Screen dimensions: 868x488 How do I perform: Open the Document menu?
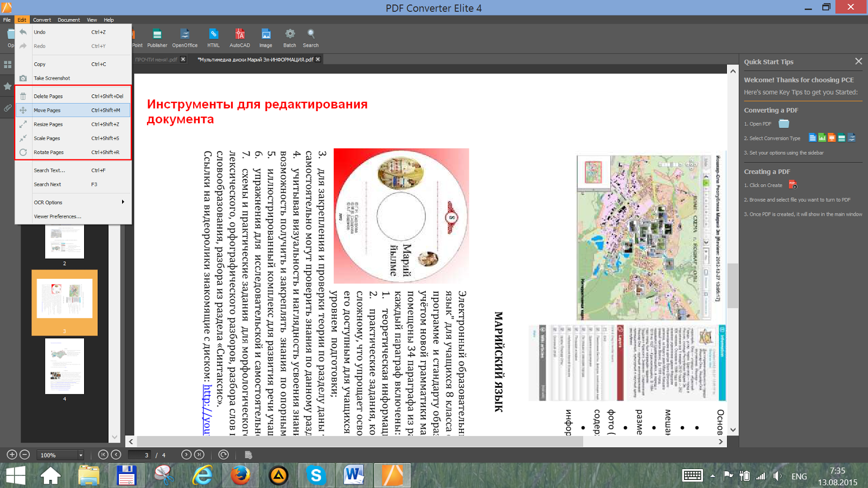(69, 20)
